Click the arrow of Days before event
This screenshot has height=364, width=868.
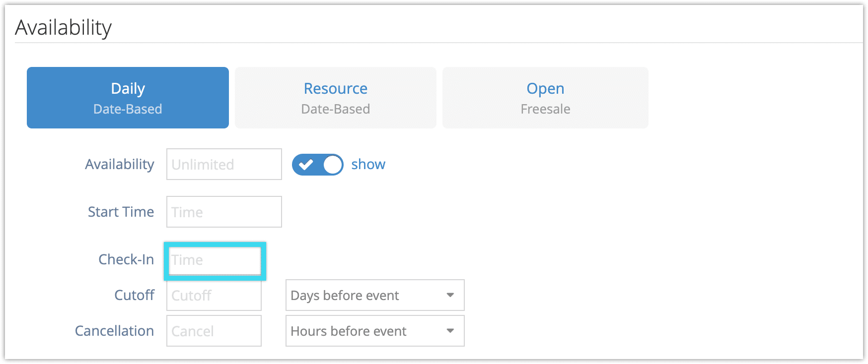tap(450, 295)
